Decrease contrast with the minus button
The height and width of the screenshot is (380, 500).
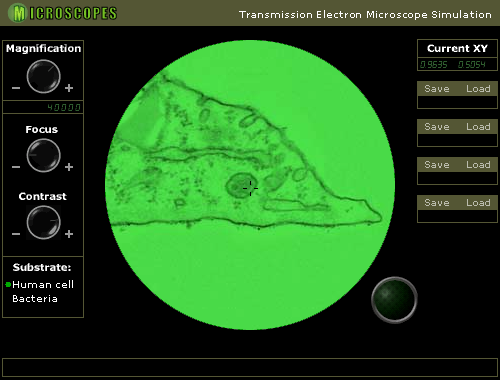point(16,234)
